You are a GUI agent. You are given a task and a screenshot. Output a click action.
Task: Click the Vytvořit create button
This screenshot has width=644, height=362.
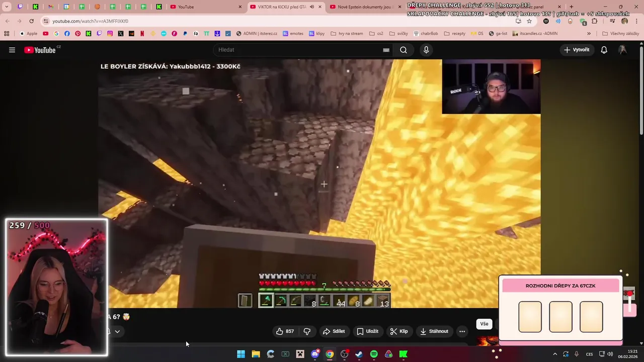tap(577, 50)
